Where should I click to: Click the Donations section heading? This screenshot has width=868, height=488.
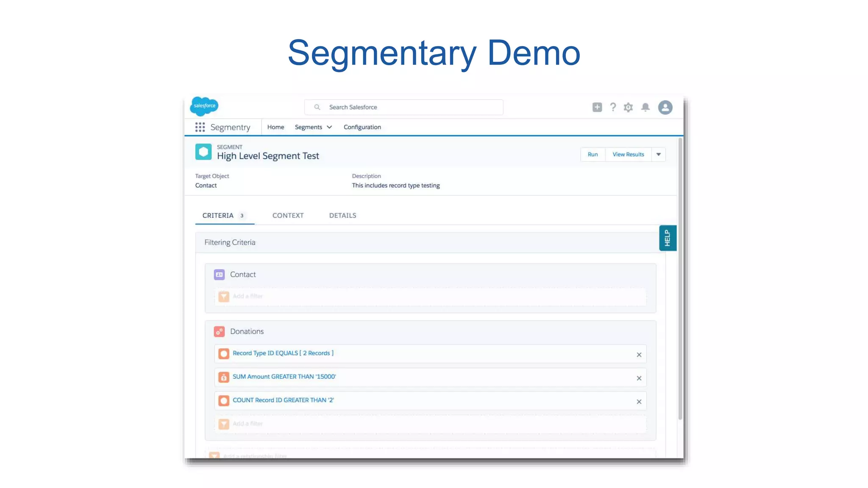point(247,331)
